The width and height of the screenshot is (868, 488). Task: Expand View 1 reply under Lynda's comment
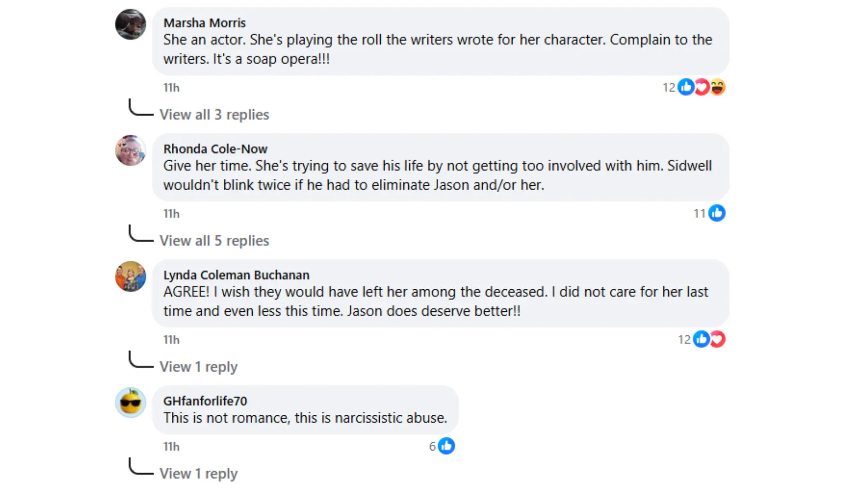198,367
